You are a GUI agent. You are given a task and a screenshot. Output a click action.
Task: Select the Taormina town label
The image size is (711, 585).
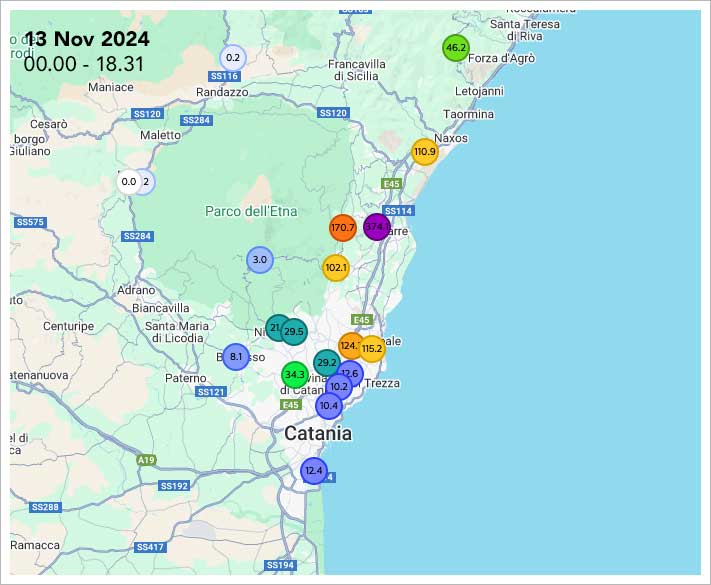tap(469, 114)
